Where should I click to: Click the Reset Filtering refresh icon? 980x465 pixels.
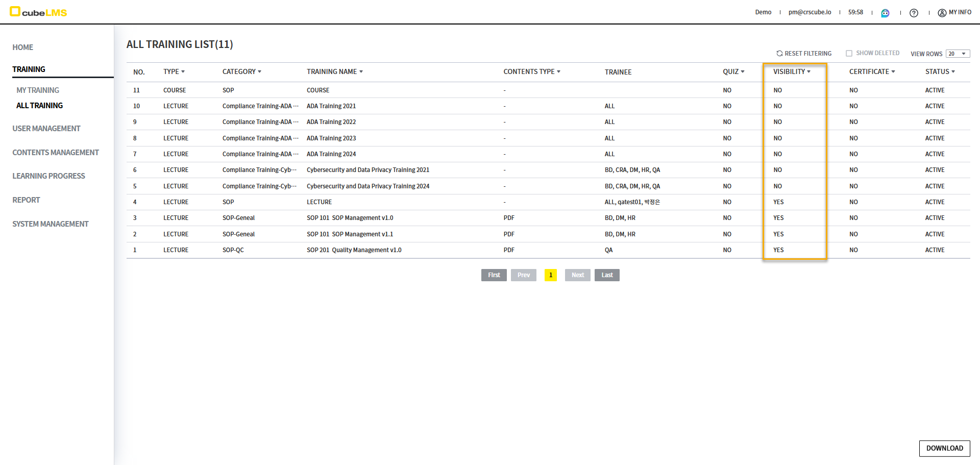click(x=779, y=54)
